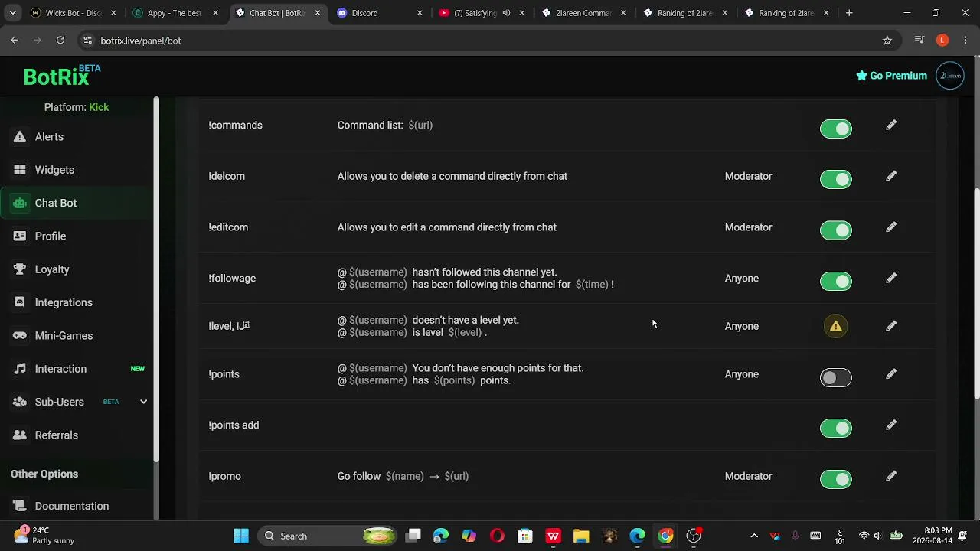The width and height of the screenshot is (980, 551).
Task: Click the !followage command name
Action: tap(232, 278)
